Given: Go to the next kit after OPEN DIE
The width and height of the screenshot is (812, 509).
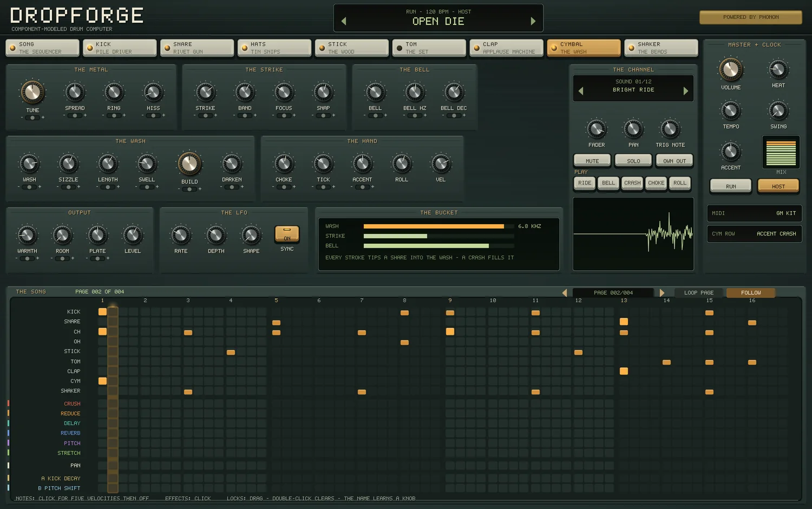Looking at the screenshot, I should pos(533,21).
